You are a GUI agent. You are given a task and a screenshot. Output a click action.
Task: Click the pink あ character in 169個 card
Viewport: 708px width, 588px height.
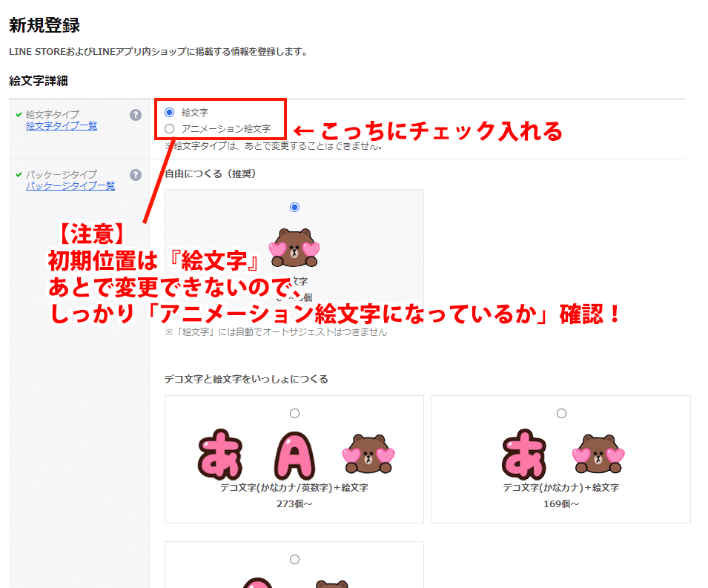pos(524,455)
